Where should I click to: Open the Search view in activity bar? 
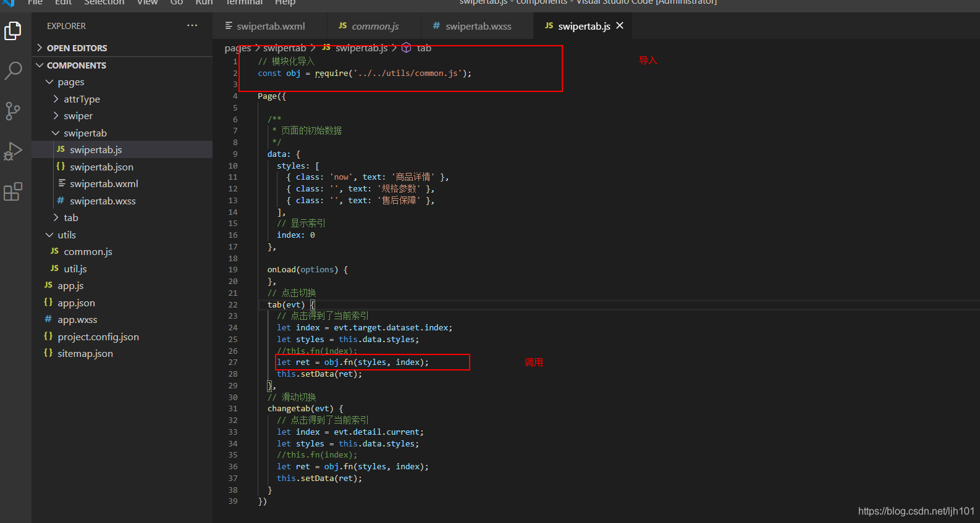pyautogui.click(x=13, y=70)
